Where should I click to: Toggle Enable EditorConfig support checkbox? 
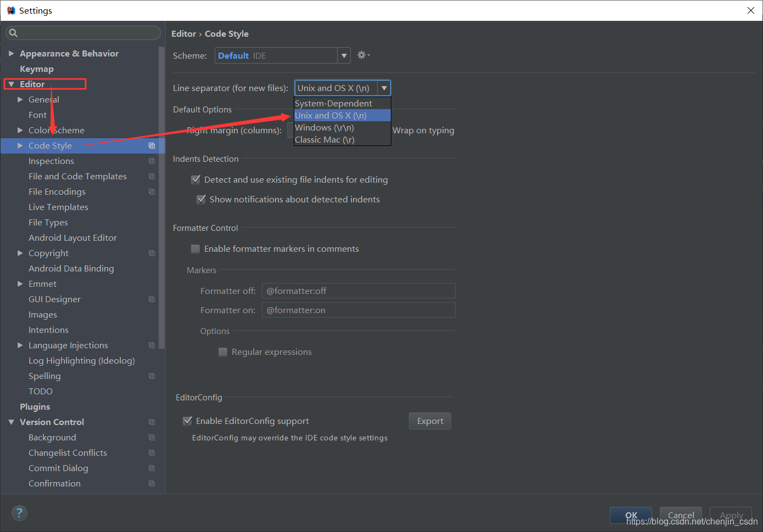(x=187, y=421)
